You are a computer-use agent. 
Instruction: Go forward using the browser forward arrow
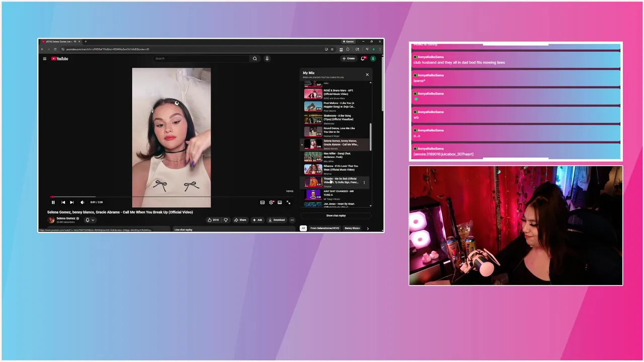(49, 49)
